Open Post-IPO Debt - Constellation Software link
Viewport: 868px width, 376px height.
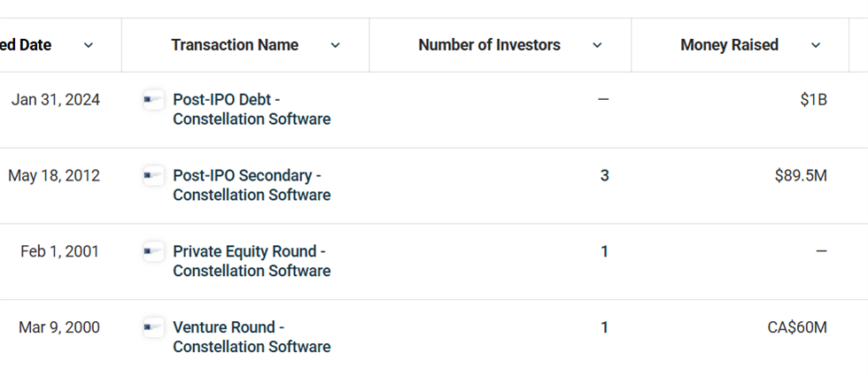tap(252, 110)
